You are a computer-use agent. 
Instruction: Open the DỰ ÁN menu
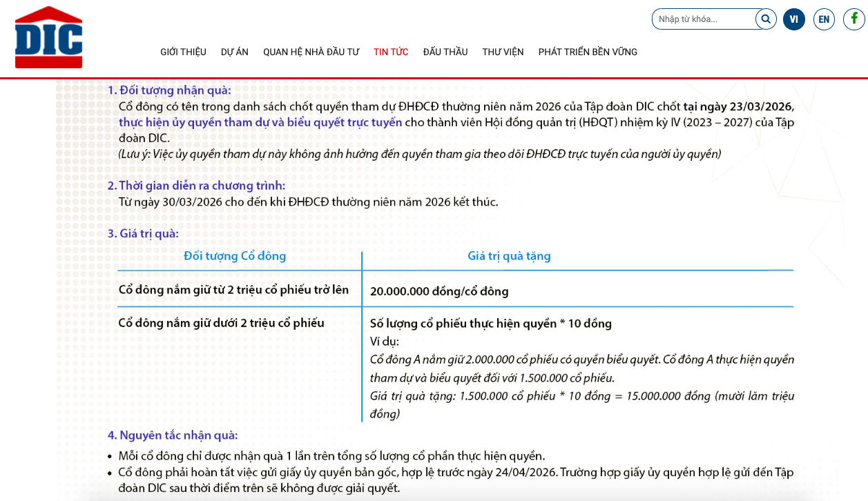[235, 52]
